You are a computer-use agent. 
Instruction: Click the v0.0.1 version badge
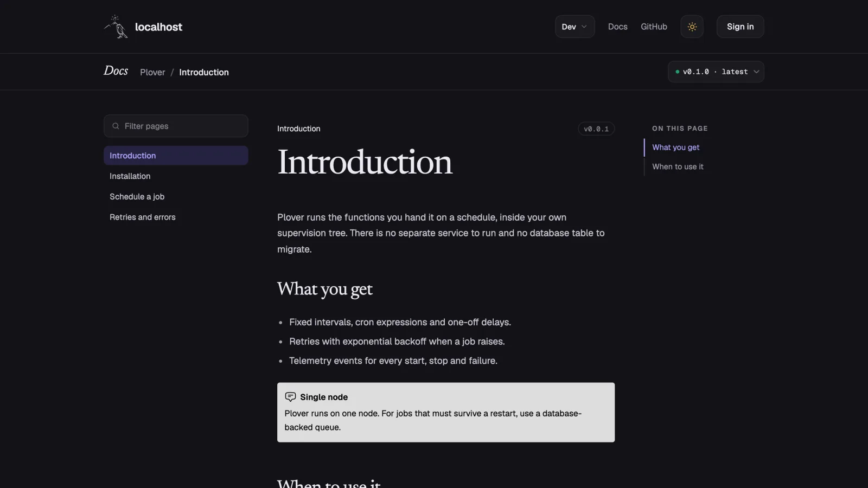596,129
